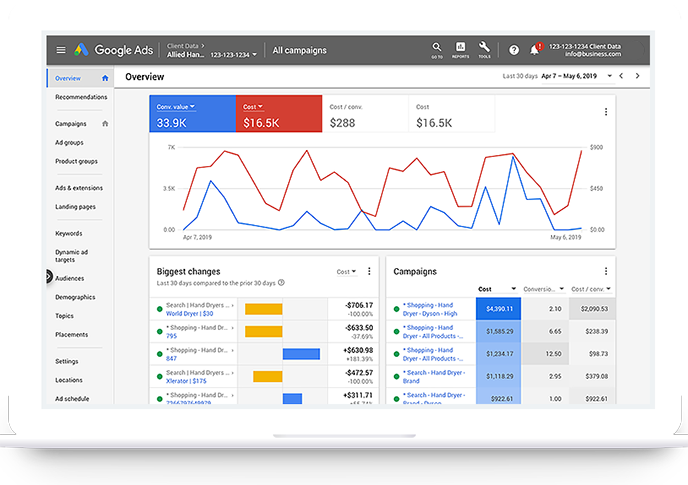688x485 pixels.
Task: Click the help icon next to prior 30 days
Action: click(282, 283)
